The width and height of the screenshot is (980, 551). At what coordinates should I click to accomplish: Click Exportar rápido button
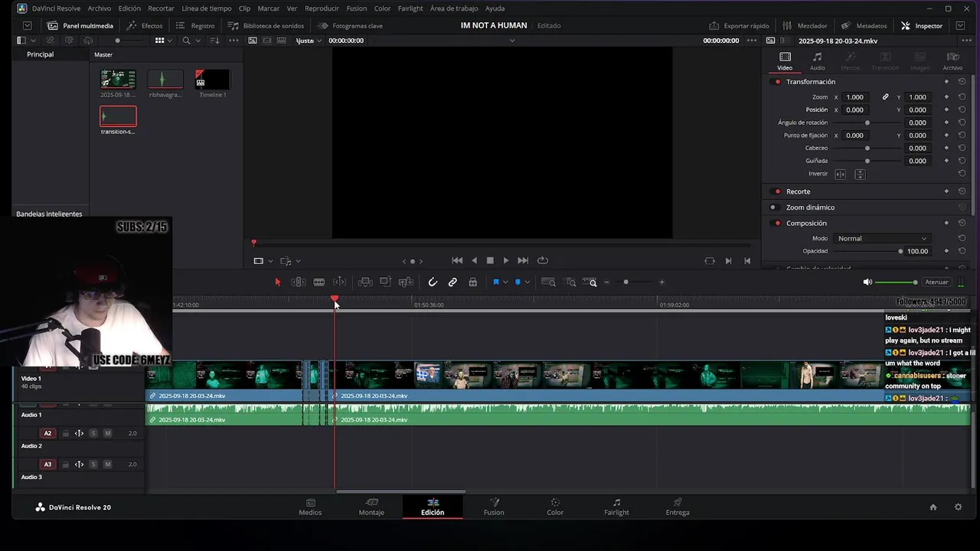coord(739,25)
